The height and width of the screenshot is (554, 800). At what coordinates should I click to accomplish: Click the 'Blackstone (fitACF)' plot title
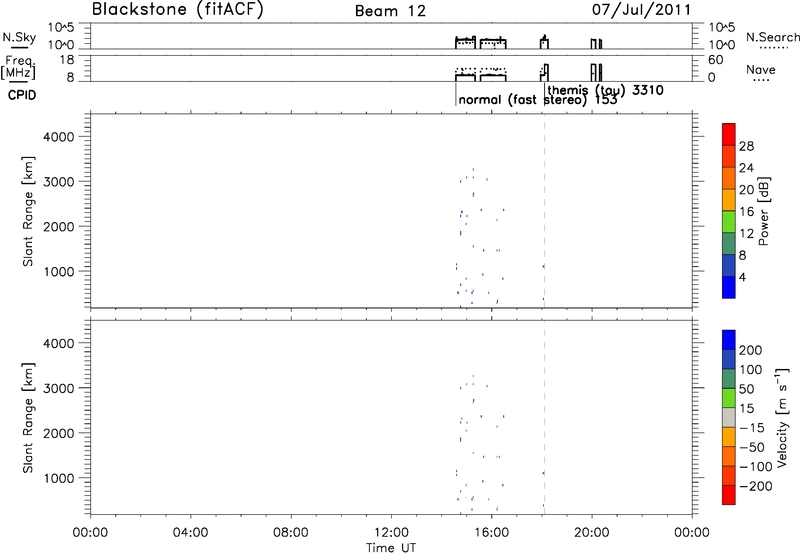tap(178, 9)
